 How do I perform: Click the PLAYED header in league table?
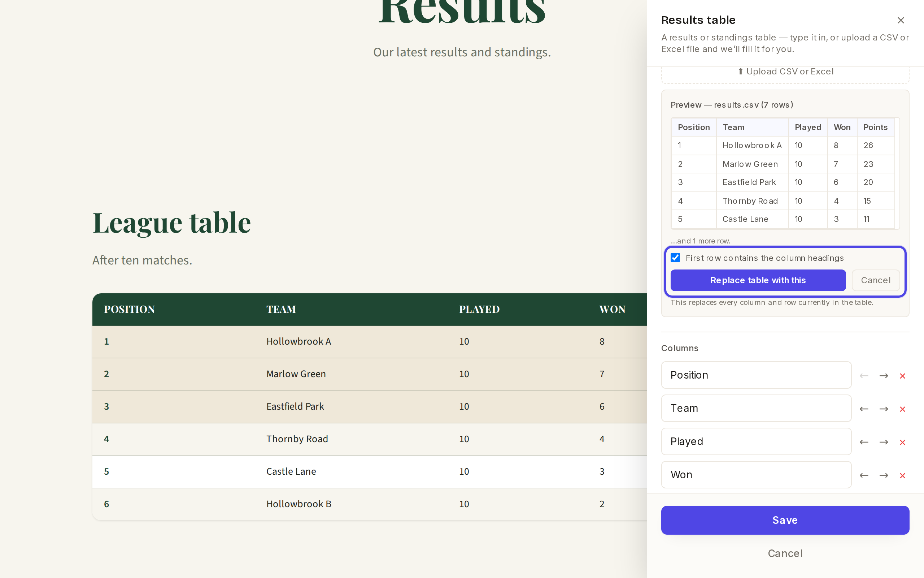479,309
